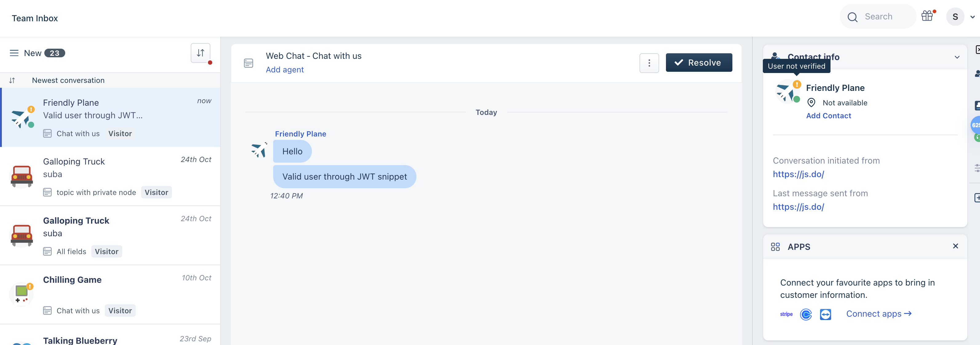
Task: Open the hamburger menu beside New
Action: pos(14,53)
